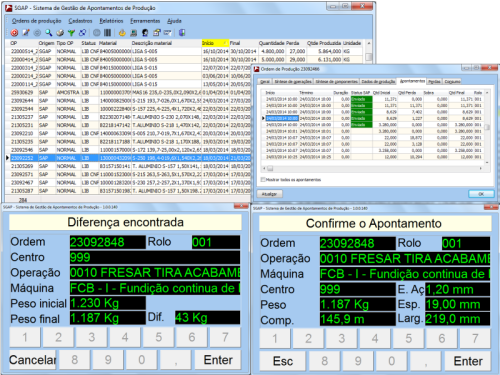
Task: Click Ordem field in Diferença encontrada window
Action: pyautogui.click(x=108, y=242)
